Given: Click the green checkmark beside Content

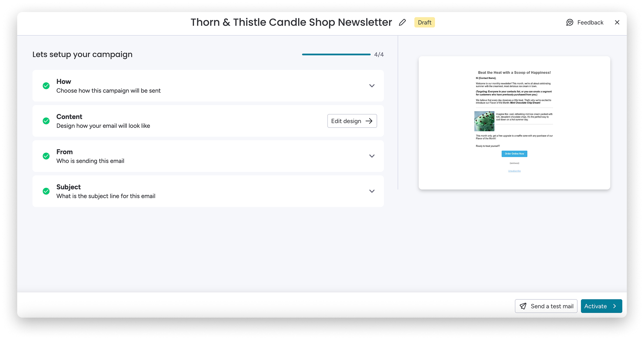Looking at the screenshot, I should tap(46, 121).
